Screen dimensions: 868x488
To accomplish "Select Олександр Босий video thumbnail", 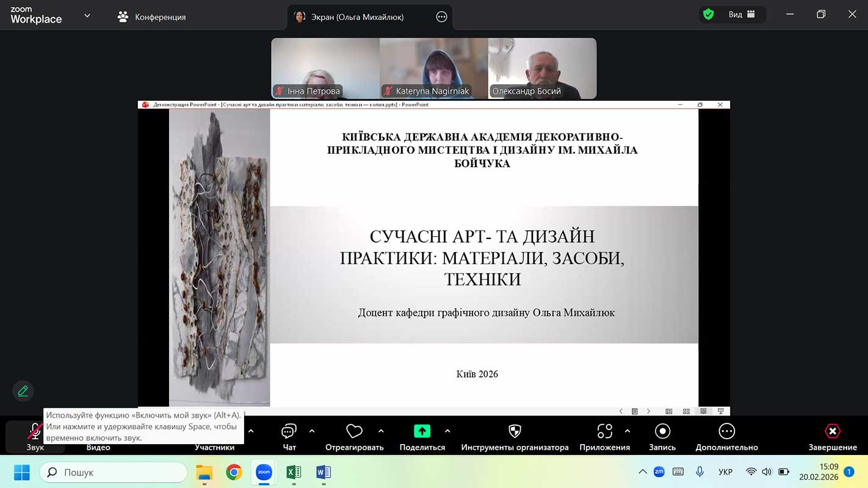I will (x=542, y=68).
